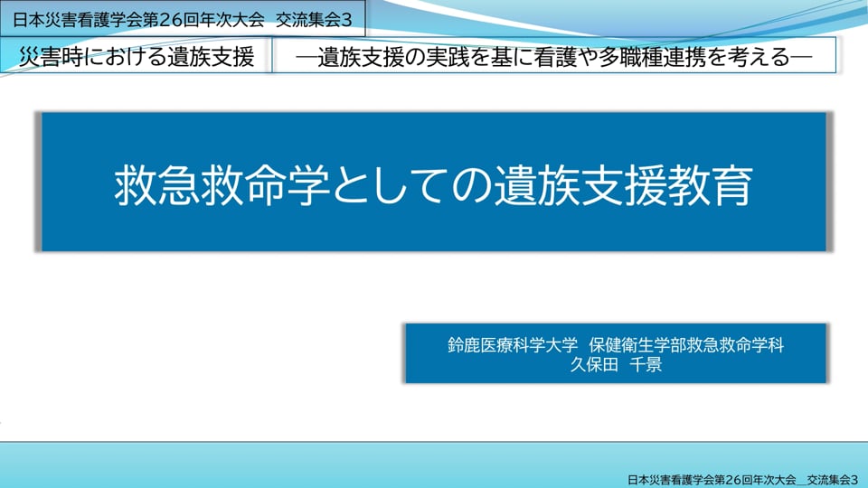Screen dimensions: 868x488
Task: Click affiliation '鈴鹿医療科学大学 保健衛生学部救急救命学科'
Action: [616, 345]
